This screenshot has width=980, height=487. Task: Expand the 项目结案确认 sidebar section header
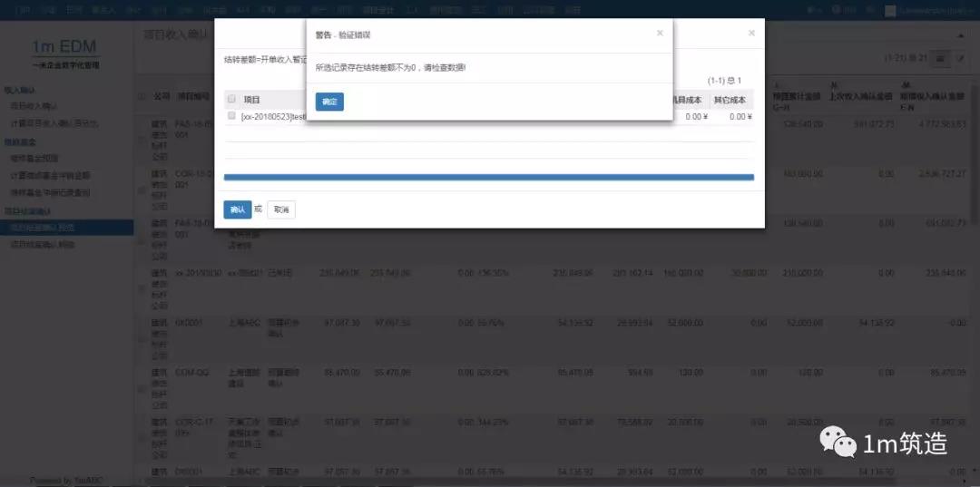click(29, 211)
